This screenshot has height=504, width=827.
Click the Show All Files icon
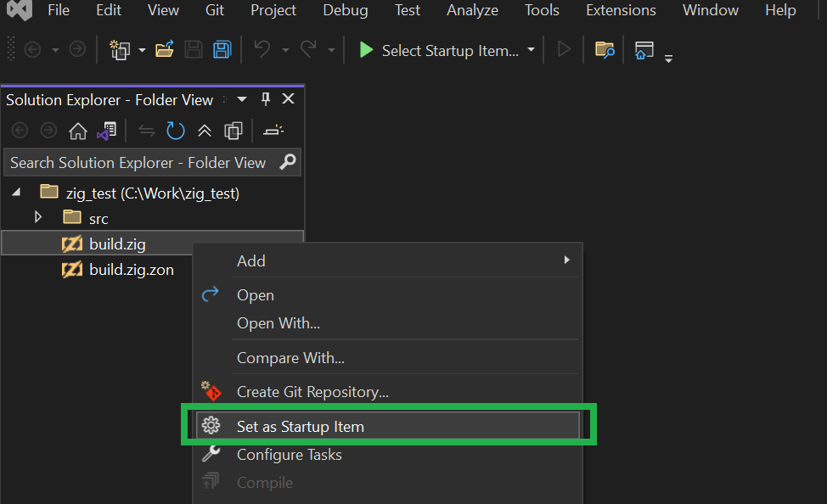tap(233, 131)
